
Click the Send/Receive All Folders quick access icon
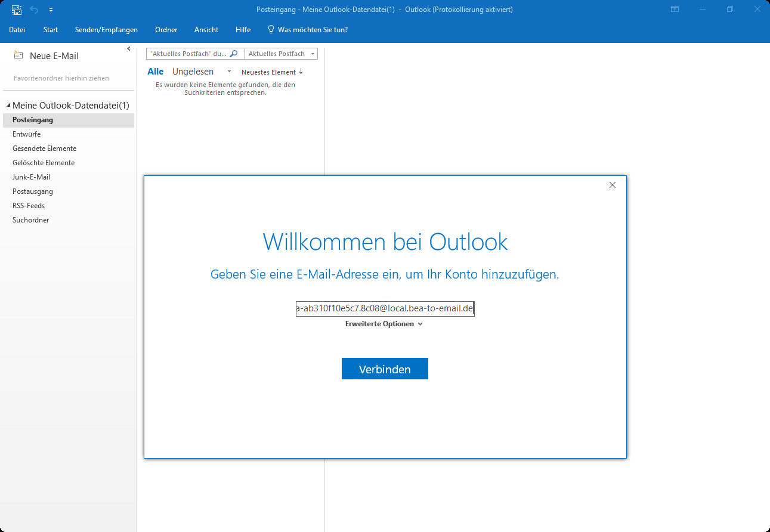[x=17, y=10]
